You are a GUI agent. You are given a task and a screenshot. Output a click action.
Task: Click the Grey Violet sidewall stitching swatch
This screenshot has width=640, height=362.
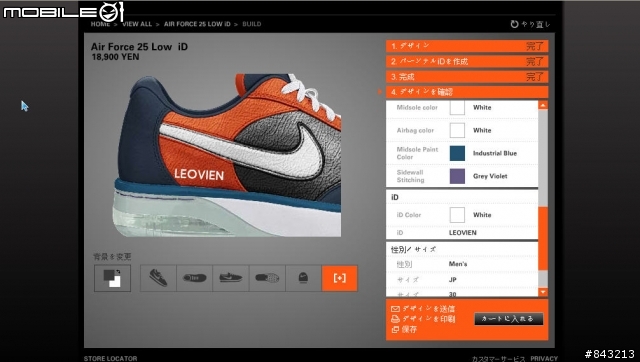(x=457, y=176)
